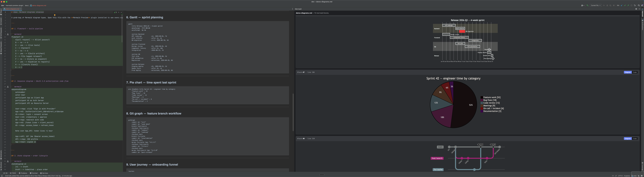Image resolution: width=644 pixels, height=177 pixels.
Task: Click the green Build hammer icon
Action: 588,6
